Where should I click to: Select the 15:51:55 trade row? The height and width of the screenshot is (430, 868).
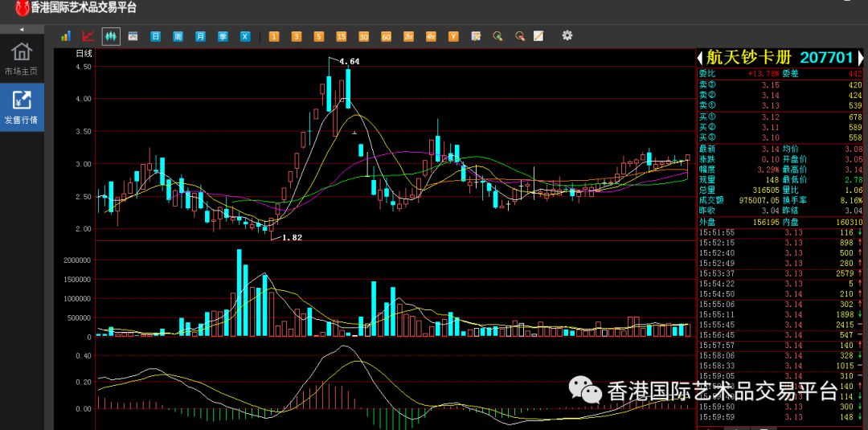pos(780,232)
